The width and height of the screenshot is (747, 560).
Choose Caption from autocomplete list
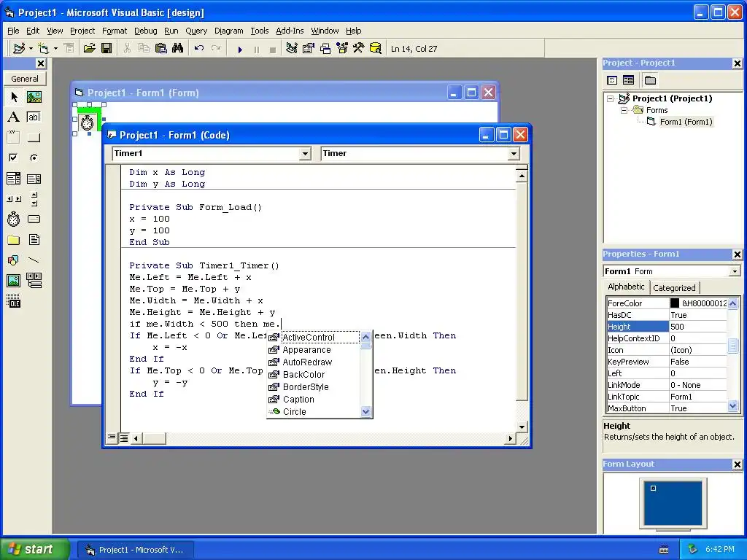click(x=298, y=399)
